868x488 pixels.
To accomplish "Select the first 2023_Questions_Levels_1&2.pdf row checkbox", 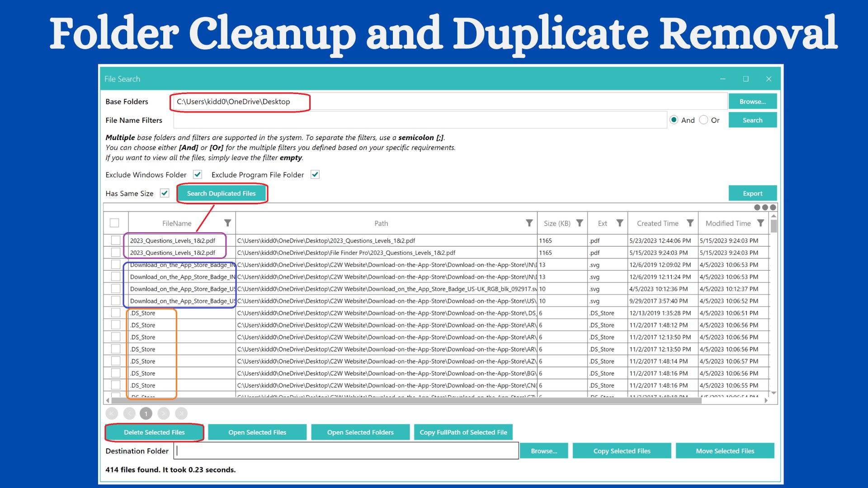I will 116,241.
